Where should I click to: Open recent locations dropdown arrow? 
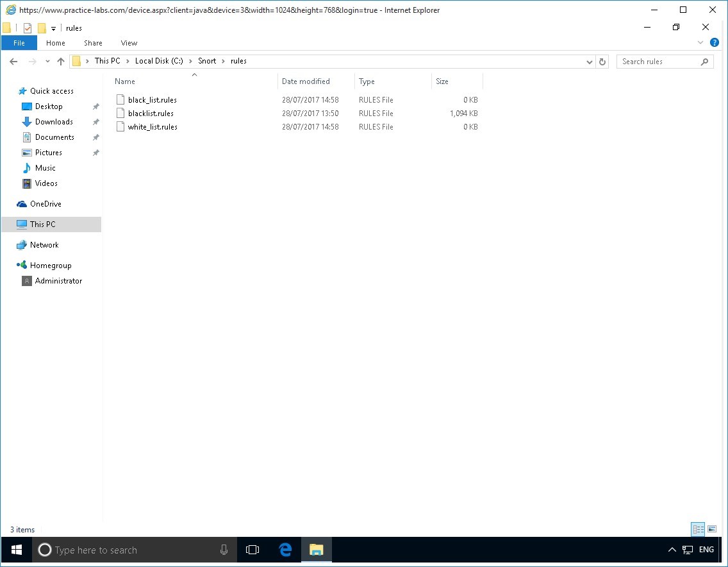coord(47,62)
